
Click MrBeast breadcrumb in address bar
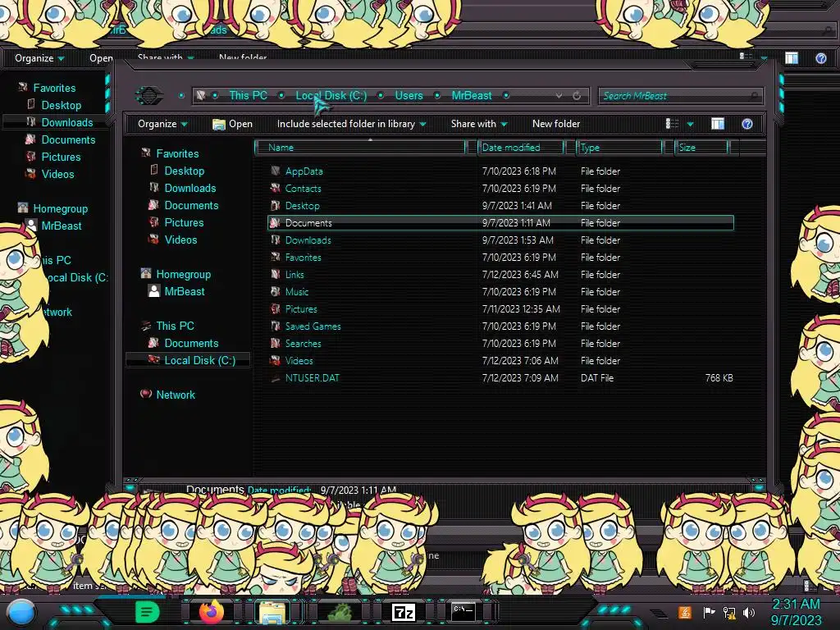point(472,95)
